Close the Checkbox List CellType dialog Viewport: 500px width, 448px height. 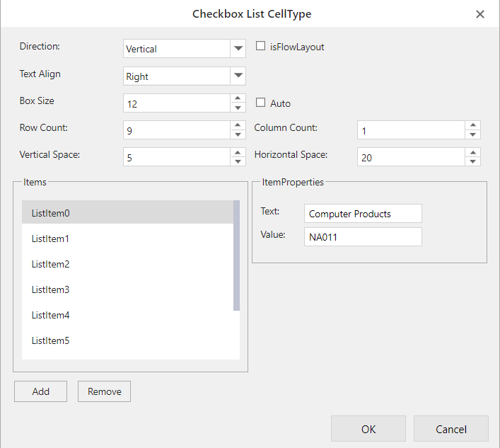480,14
